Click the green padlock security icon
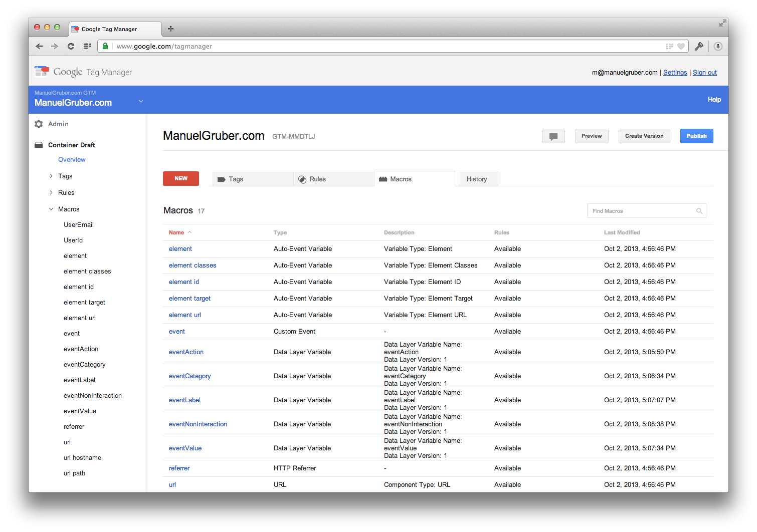This screenshot has width=757, height=532. [105, 46]
